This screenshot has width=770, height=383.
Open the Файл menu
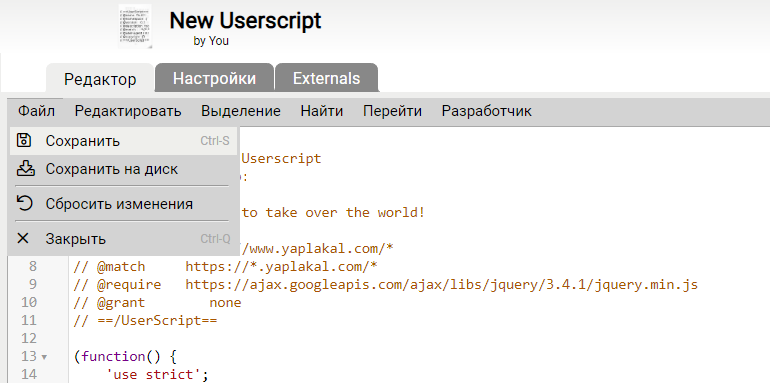coord(36,111)
